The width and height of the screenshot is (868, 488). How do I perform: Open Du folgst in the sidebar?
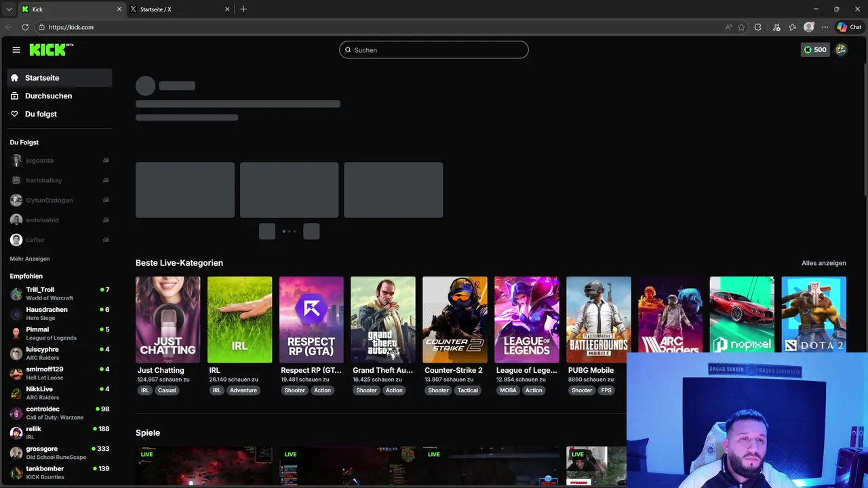tap(60, 114)
